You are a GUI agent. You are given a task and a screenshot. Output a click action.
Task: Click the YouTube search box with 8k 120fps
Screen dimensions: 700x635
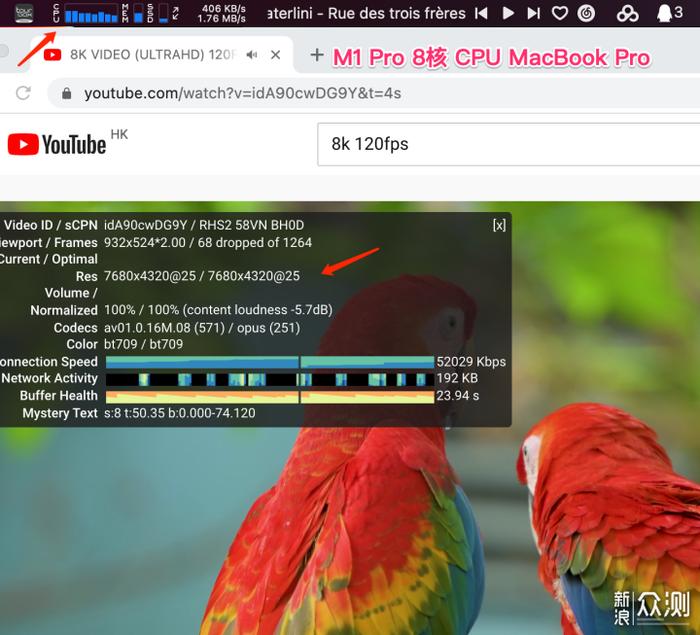coord(508,144)
